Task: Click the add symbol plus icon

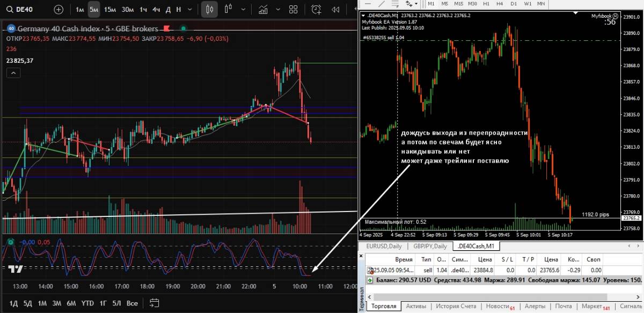Action: [58, 9]
